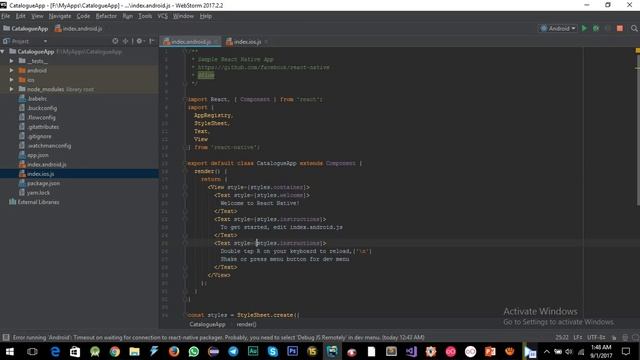This screenshot has width=640, height=360.
Task: Click CatalogueApp breadcrumb in navigation bar
Action: click(x=26, y=29)
